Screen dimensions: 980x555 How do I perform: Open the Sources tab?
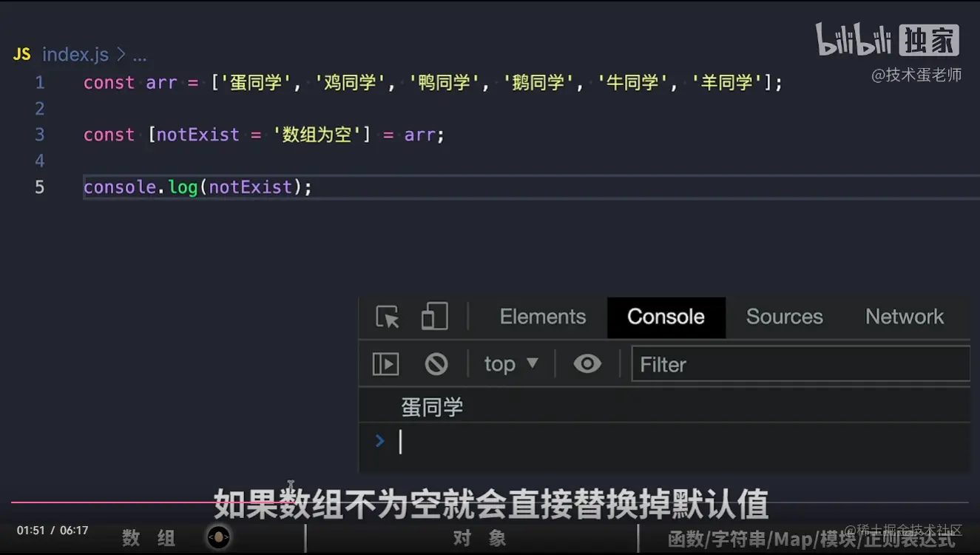[x=784, y=317]
